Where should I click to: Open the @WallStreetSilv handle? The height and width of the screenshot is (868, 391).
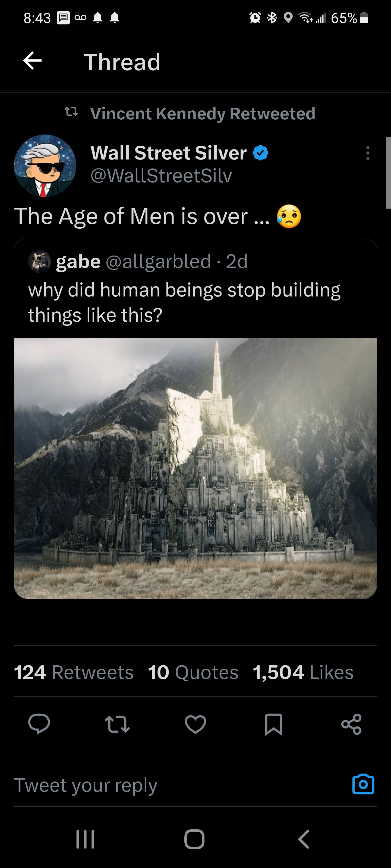coord(161,175)
